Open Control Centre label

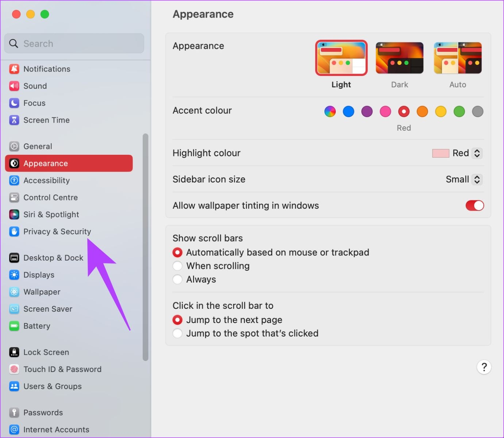pyautogui.click(x=50, y=197)
